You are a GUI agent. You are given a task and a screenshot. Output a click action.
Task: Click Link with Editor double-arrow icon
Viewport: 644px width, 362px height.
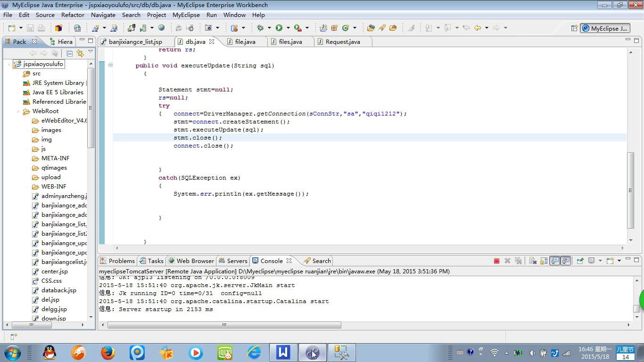[x=80, y=53]
